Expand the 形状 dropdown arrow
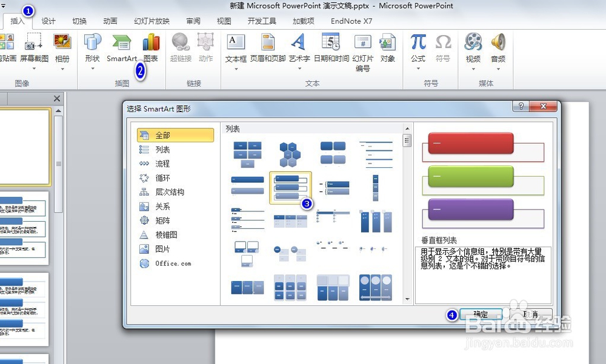Viewport: 606px width, 364px height. point(93,69)
